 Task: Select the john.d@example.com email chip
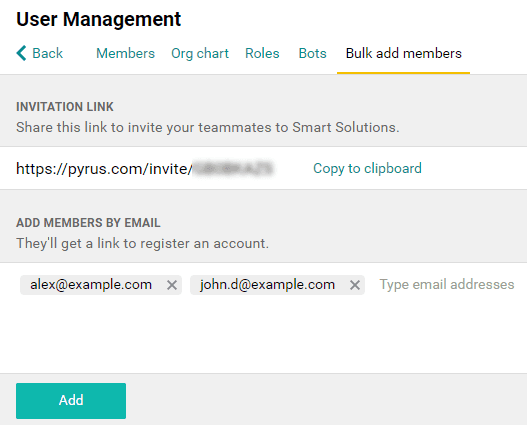[277, 285]
